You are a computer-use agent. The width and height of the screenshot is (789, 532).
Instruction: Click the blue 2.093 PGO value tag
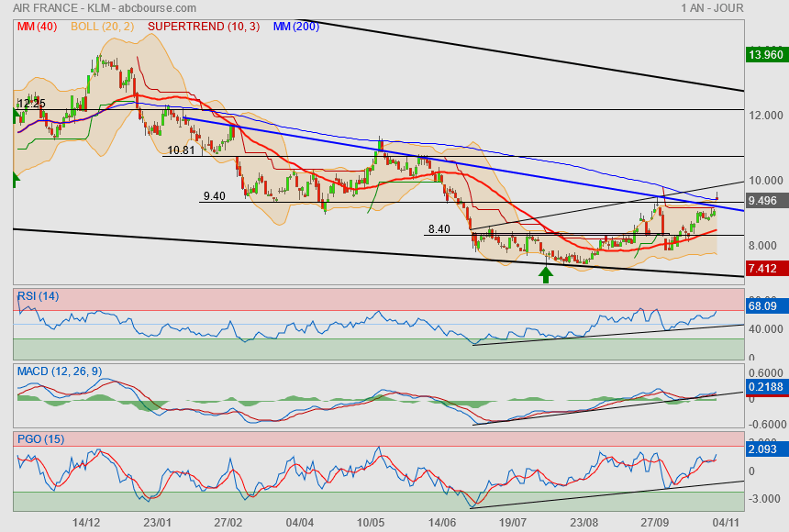[x=766, y=449]
